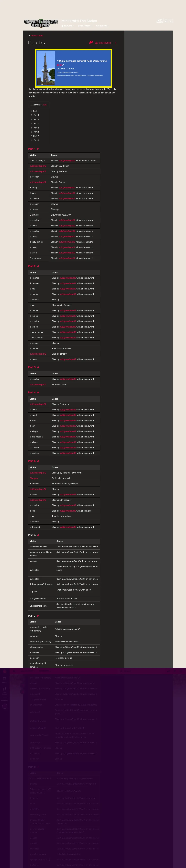Open sub2pewdiepie12 victim link slain by Enderman
The height and width of the screenshot is (868, 186).
[x=38, y=404]
